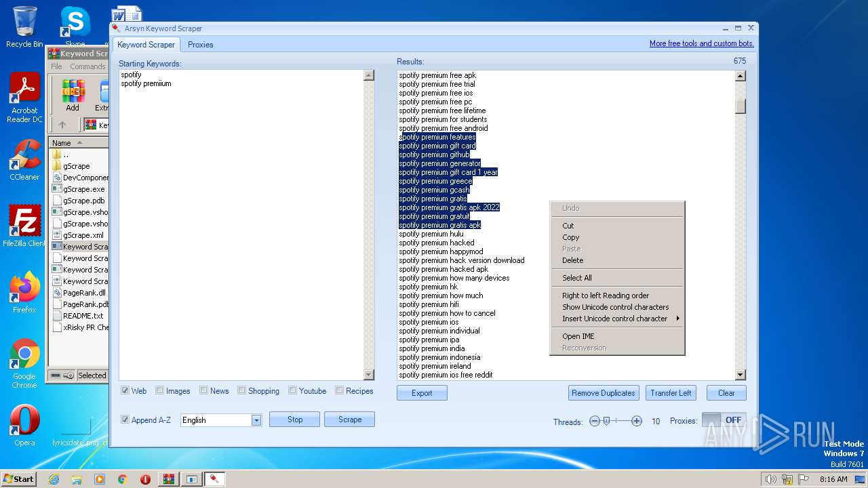Open the English language dropdown

[x=256, y=420]
